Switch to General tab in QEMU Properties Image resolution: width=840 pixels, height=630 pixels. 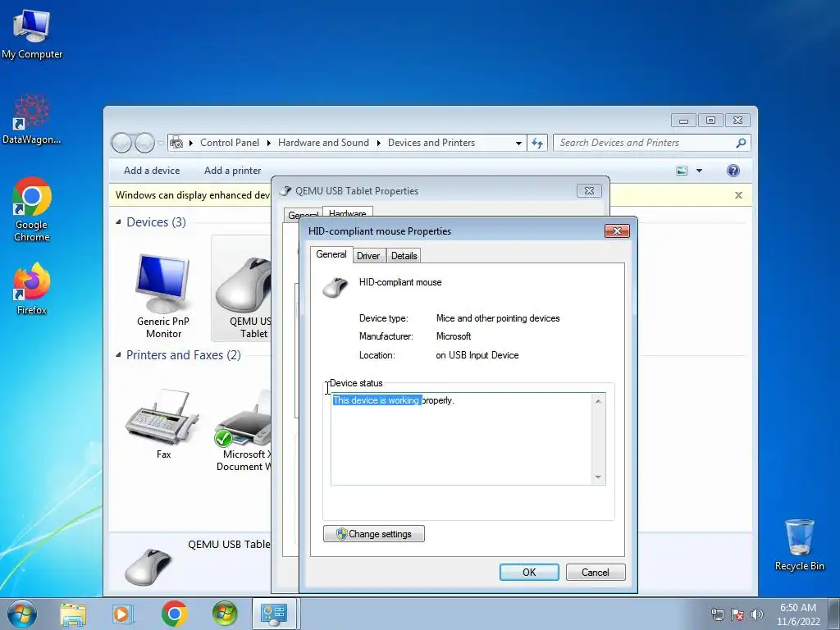click(304, 214)
